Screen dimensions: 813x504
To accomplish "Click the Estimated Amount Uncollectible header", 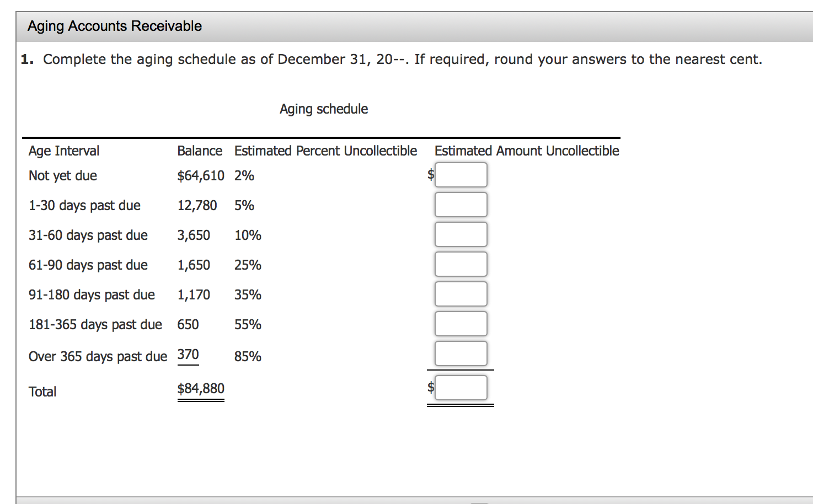I will (527, 151).
